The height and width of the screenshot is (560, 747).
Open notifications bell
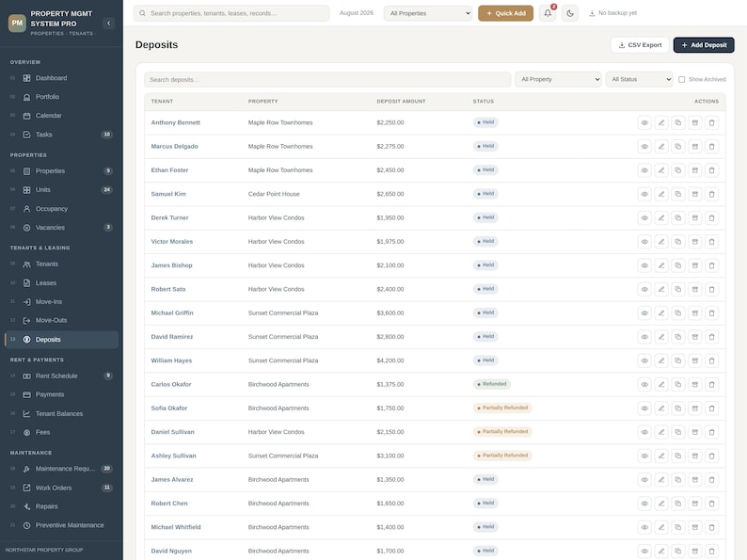(x=548, y=13)
